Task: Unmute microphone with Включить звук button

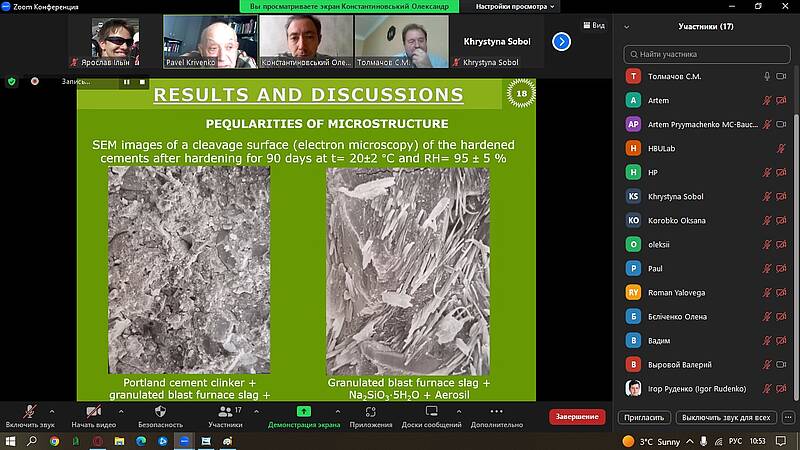Action: pos(29,412)
